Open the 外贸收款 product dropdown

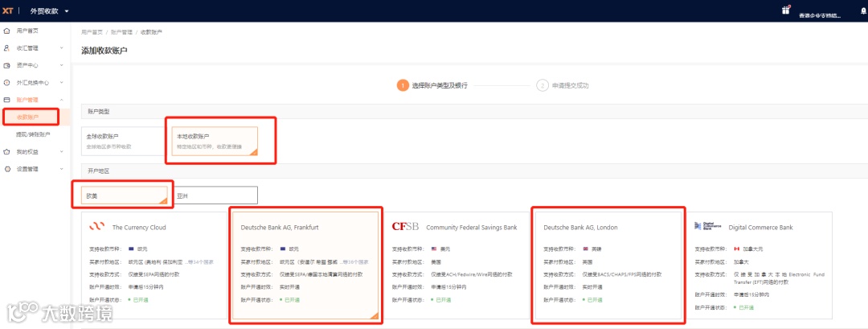[x=49, y=11]
